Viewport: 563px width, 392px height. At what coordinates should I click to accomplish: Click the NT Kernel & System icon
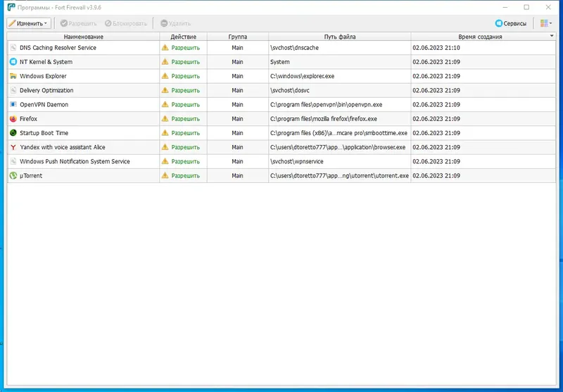tap(13, 62)
